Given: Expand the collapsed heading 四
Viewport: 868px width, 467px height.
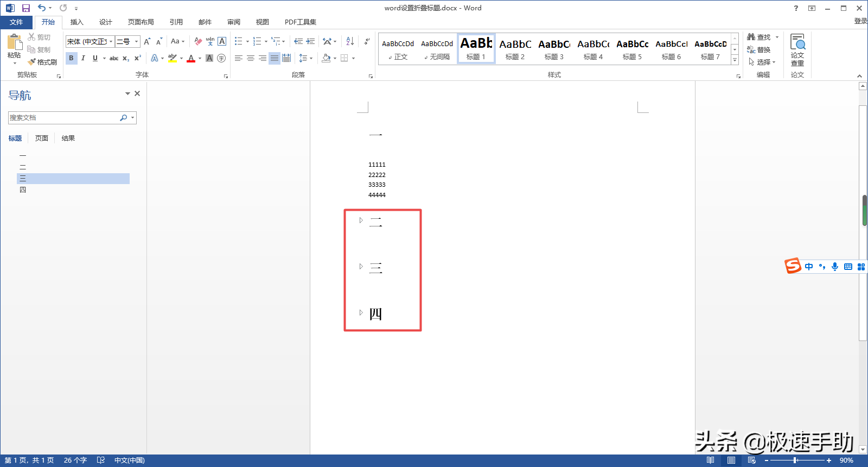Looking at the screenshot, I should [x=361, y=313].
